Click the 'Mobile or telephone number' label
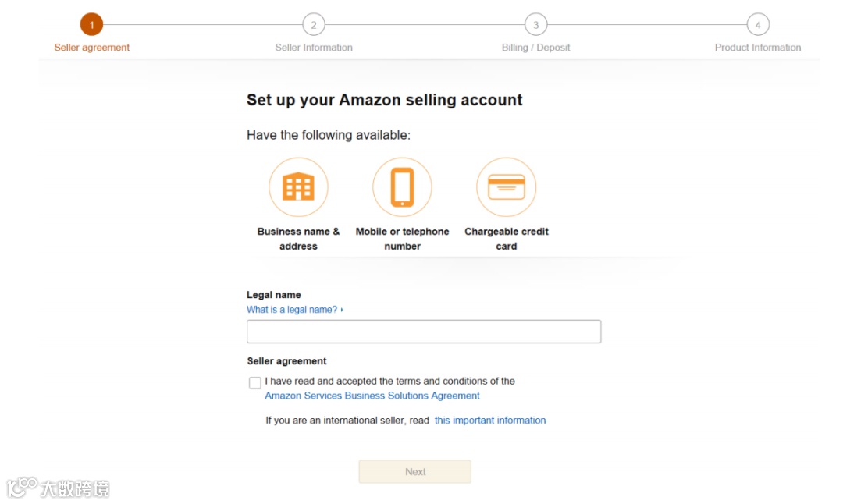The image size is (843, 504). point(402,239)
